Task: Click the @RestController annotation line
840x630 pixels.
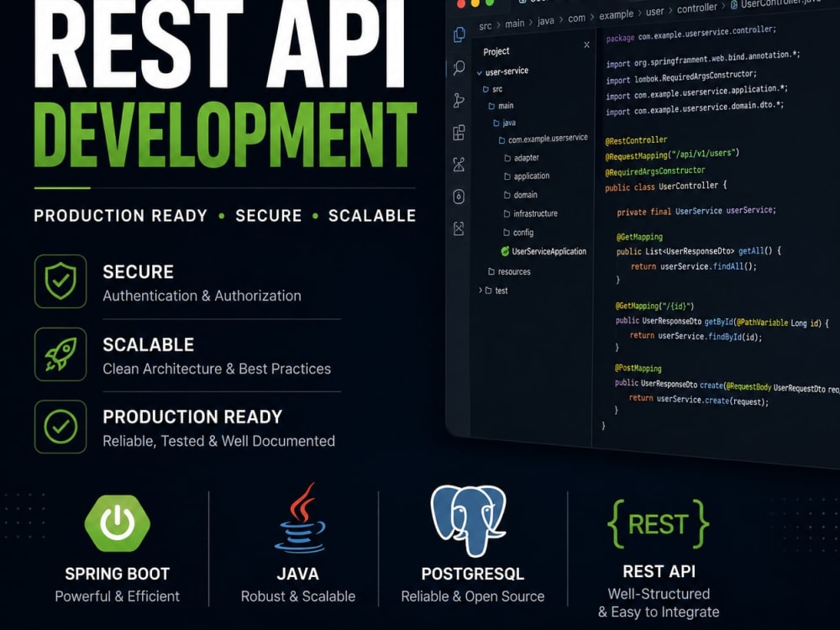Action: click(636, 140)
